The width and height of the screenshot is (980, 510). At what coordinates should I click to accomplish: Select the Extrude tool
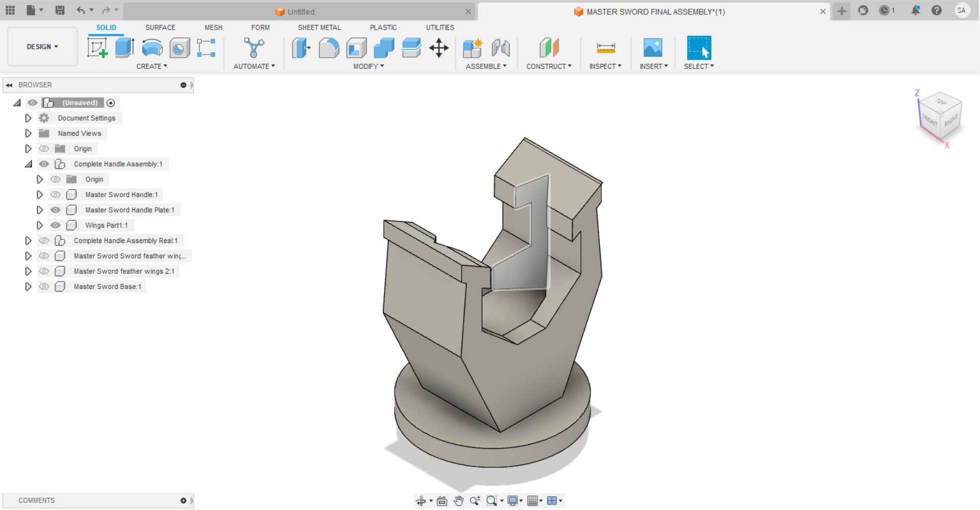click(x=125, y=48)
